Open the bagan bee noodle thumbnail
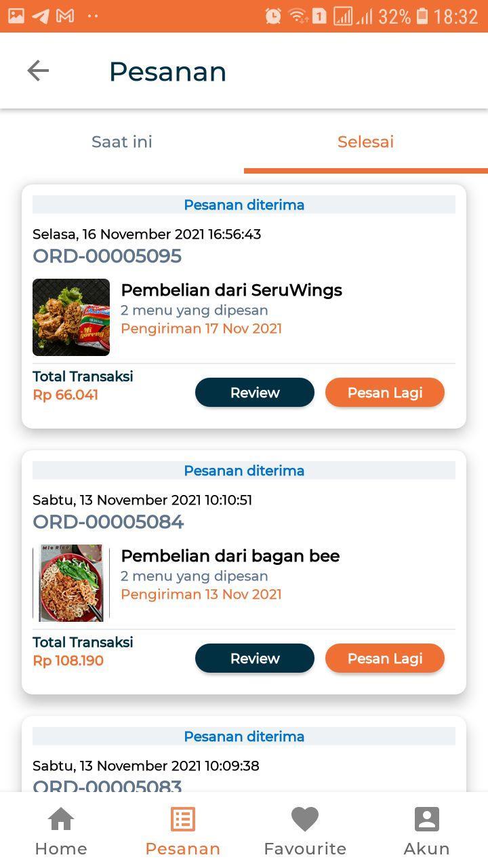Screen dimensions: 488x868 (x=71, y=583)
